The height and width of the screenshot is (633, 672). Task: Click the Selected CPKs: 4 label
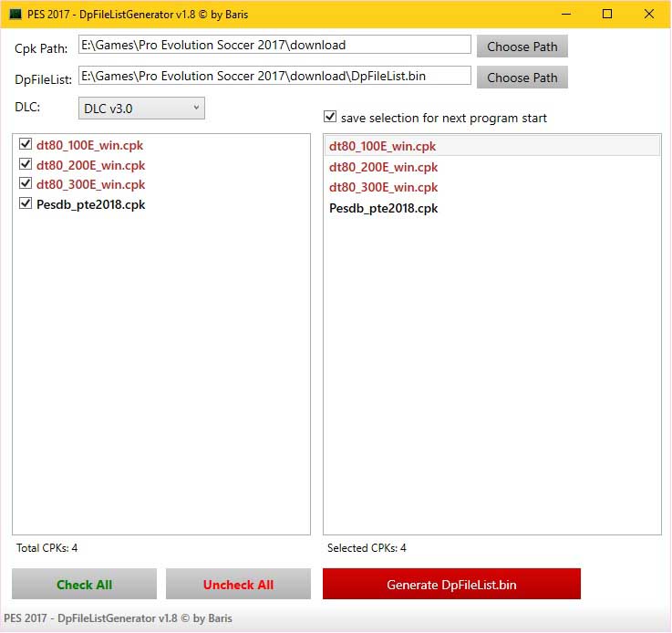click(x=367, y=547)
